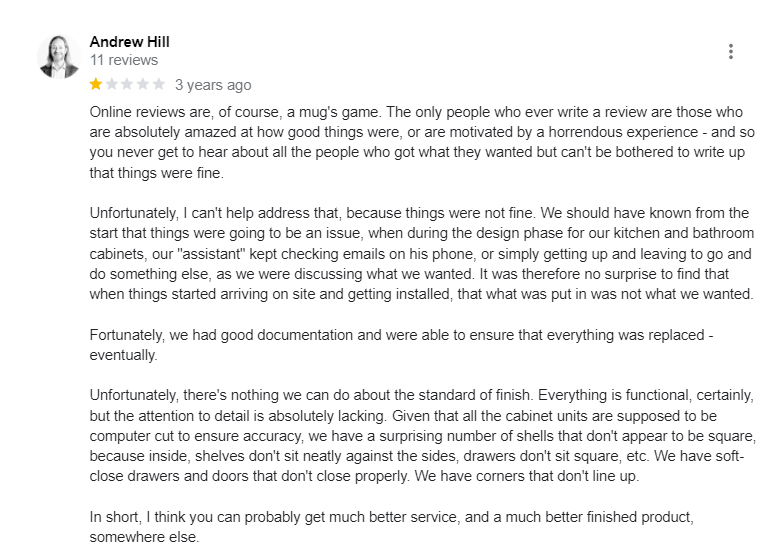Open the Andrew Hill reviewer name link
Image resolution: width=783 pixels, height=557 pixels.
[x=129, y=41]
